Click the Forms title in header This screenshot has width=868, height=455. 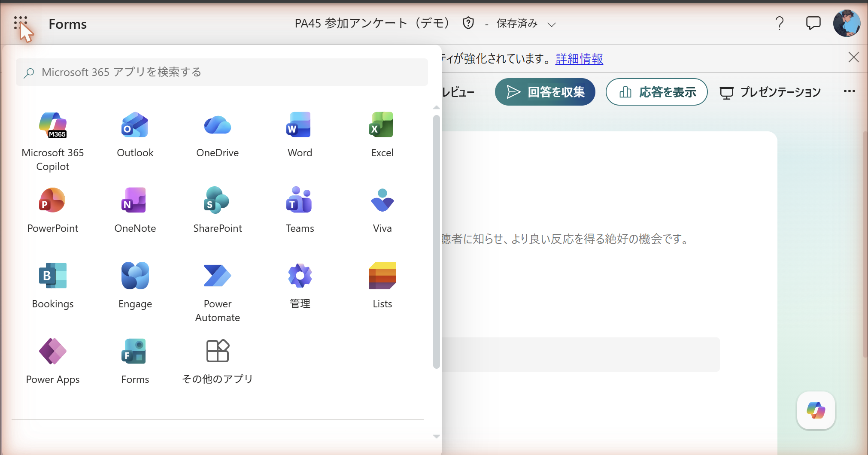tap(68, 24)
